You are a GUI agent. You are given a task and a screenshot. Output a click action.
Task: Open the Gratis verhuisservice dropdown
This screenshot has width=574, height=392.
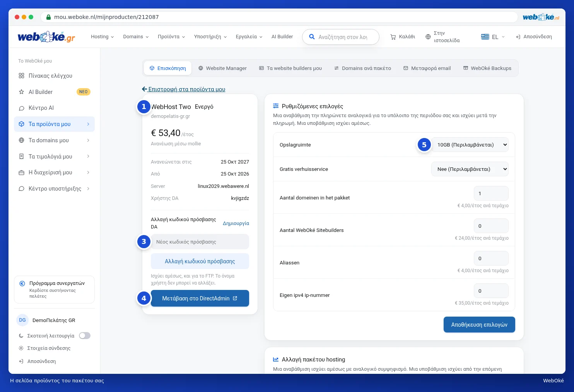pyautogui.click(x=470, y=169)
